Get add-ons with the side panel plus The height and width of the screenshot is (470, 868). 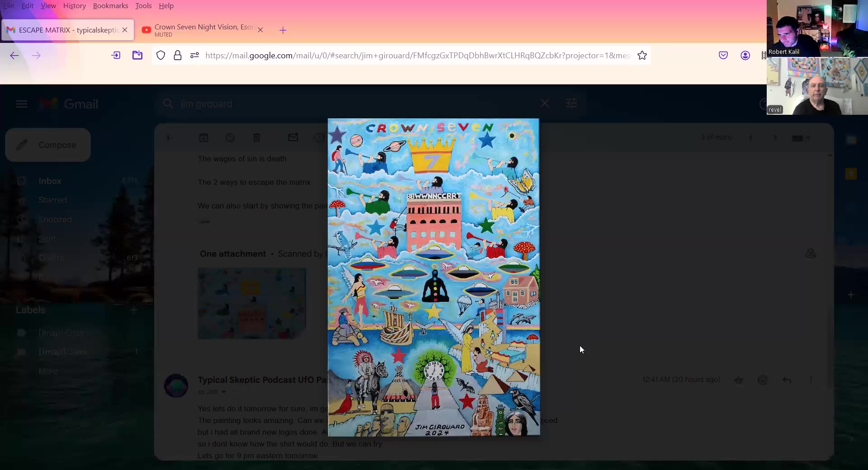coord(851,295)
